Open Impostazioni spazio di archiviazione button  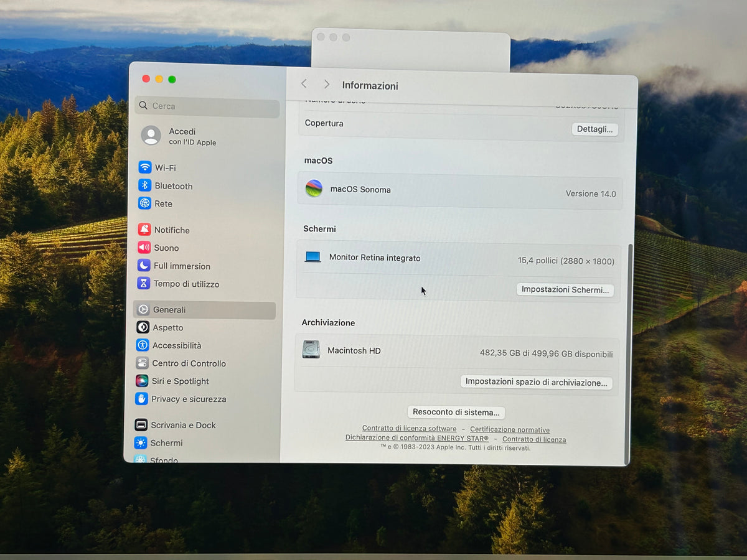click(x=536, y=383)
